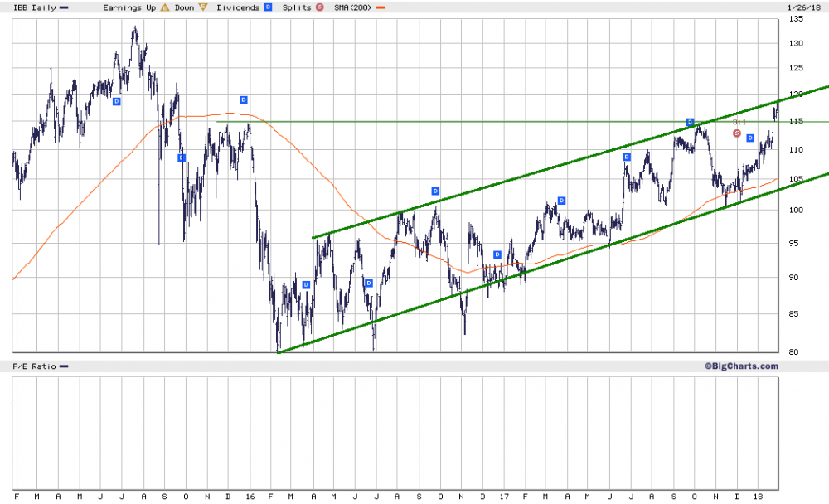Click the 115 price axis label
The height and width of the screenshot is (504, 829).
tap(796, 121)
